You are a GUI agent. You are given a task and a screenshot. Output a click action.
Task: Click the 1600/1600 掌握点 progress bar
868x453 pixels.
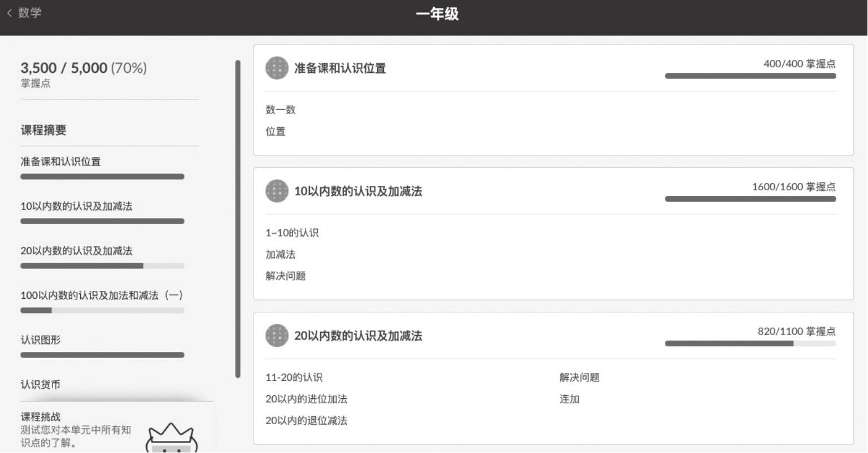(751, 199)
